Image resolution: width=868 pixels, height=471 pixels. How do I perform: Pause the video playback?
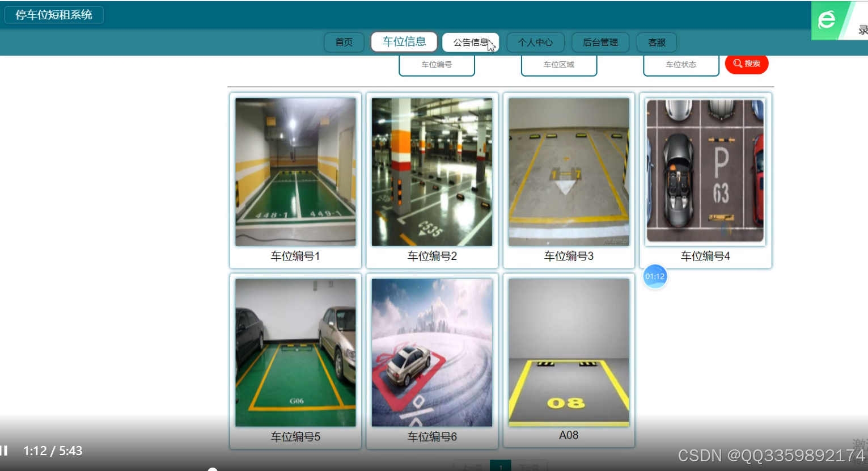coord(4,451)
